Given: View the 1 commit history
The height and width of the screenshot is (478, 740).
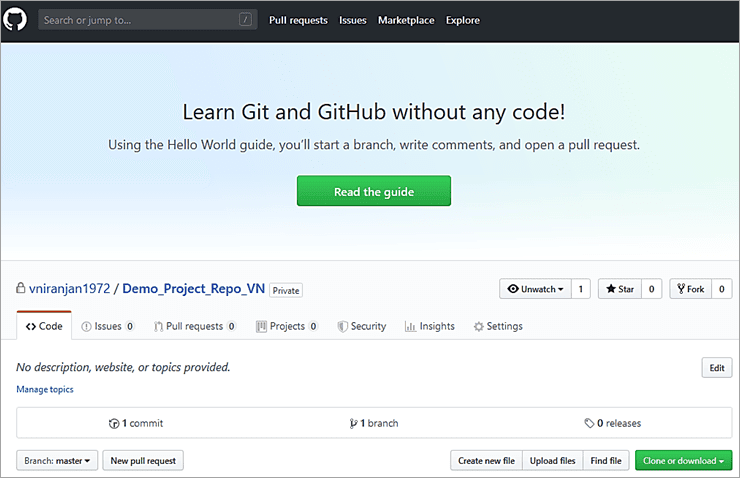Looking at the screenshot, I should pos(136,423).
